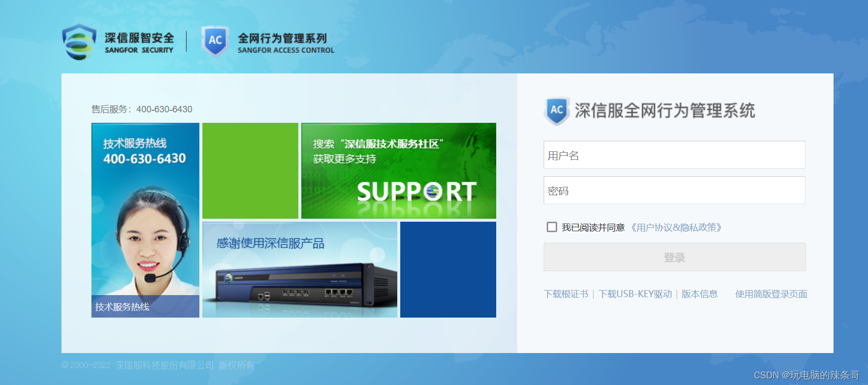This screenshot has height=385, width=868.
Task: Click the 深信服智安全 header text
Action: click(x=139, y=38)
